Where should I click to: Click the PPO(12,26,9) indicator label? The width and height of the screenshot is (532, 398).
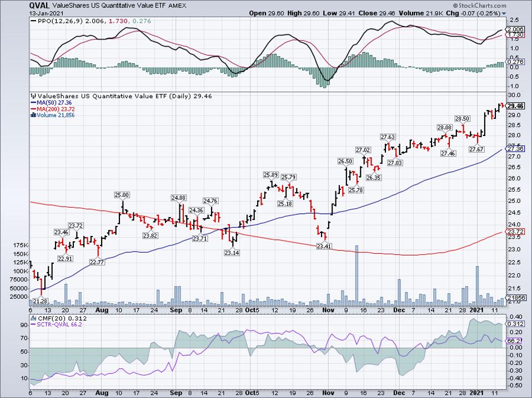pyautogui.click(x=60, y=21)
